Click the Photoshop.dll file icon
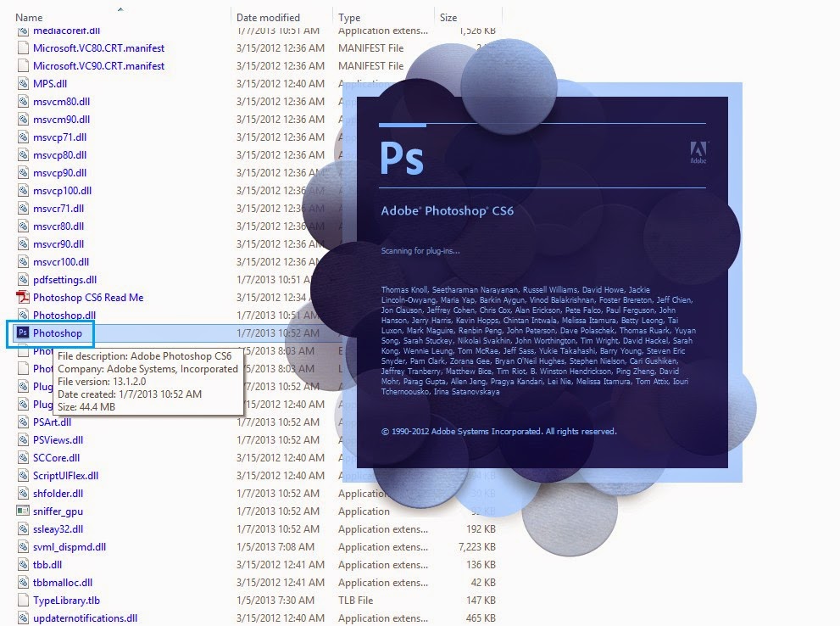 click(x=23, y=316)
